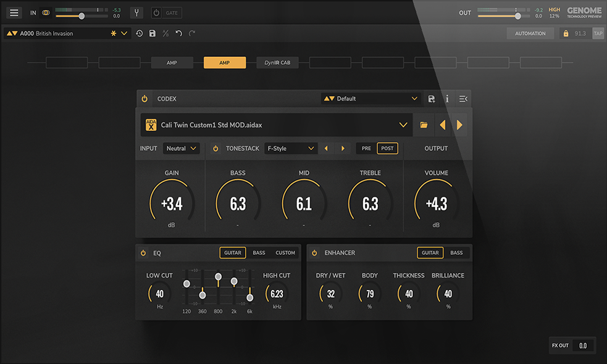The image size is (607, 364).
Task: Click the 800 Hz EQ band fader
Action: pyautogui.click(x=219, y=276)
